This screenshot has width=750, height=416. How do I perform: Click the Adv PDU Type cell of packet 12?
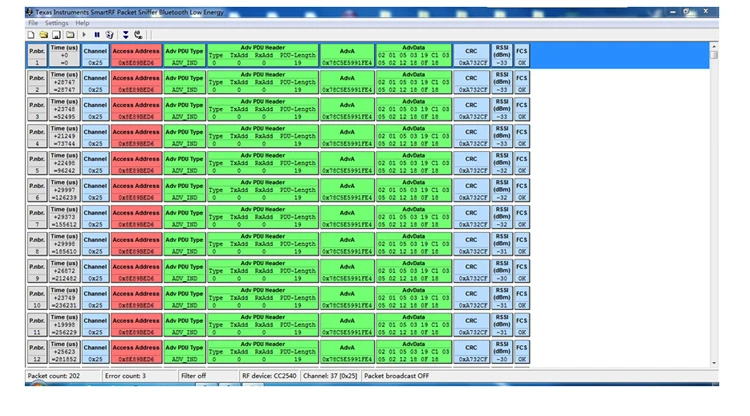[x=184, y=351]
